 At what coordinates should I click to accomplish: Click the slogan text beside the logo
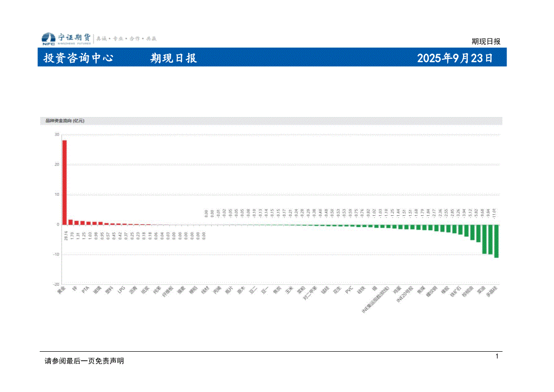pyautogui.click(x=127, y=38)
